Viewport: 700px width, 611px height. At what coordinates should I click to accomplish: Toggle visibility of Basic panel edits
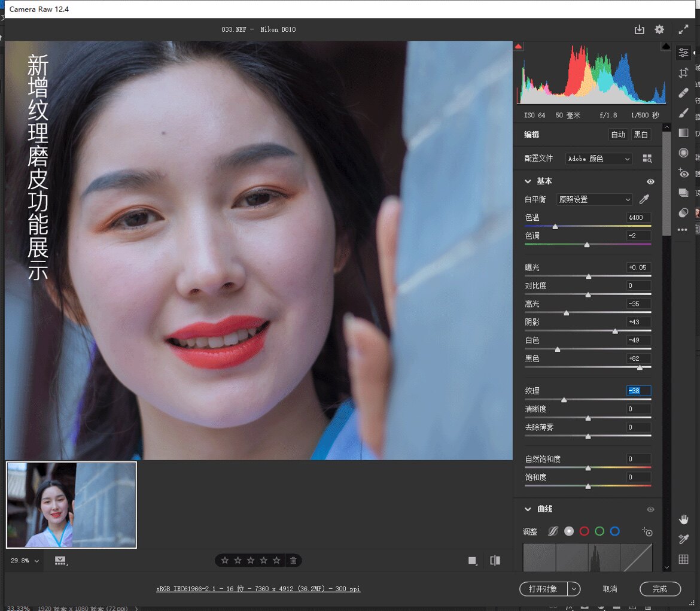650,181
